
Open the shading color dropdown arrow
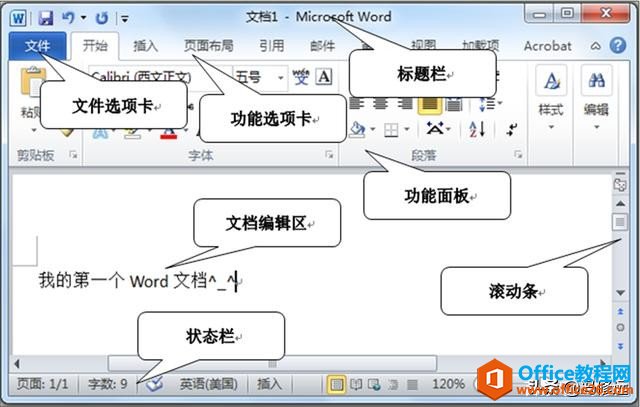(x=373, y=130)
